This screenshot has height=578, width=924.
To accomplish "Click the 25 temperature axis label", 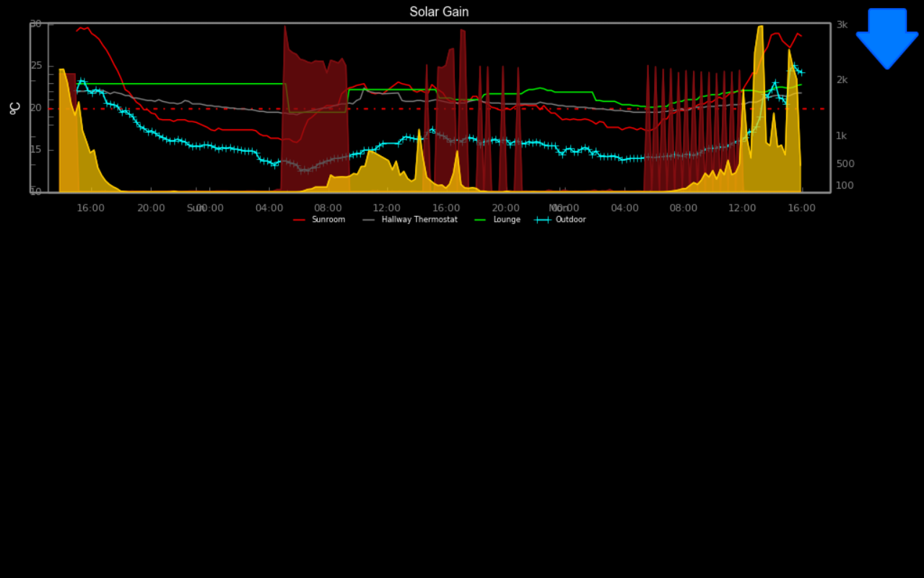I will click(35, 66).
